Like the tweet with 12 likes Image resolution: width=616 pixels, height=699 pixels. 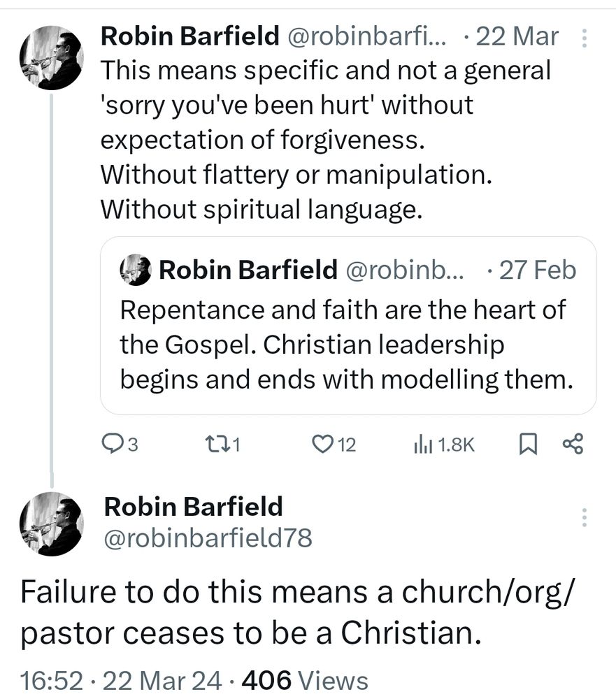(322, 444)
